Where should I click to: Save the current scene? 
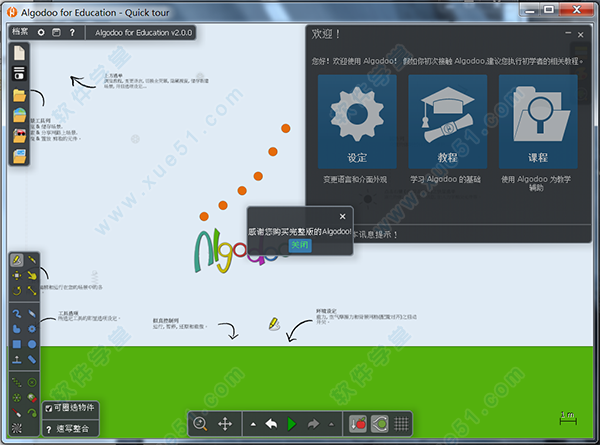19,73
